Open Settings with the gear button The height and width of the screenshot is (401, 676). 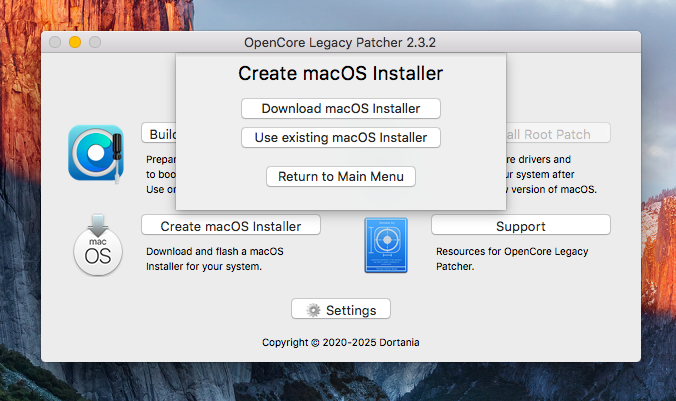(341, 309)
